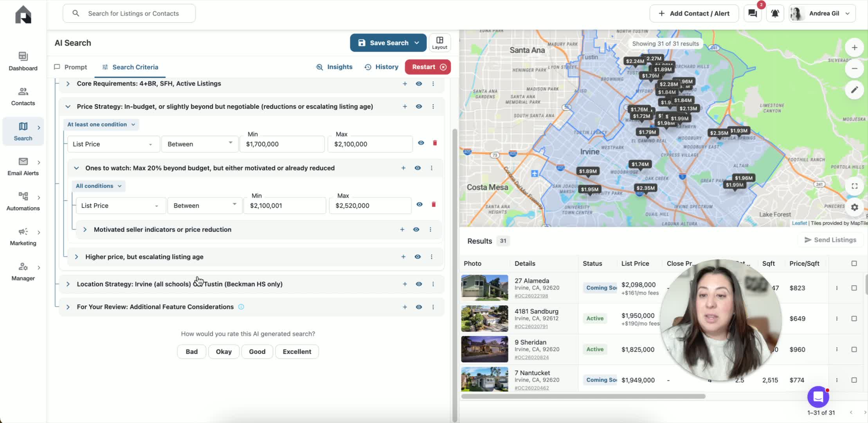
Task: Open Email Alerts in the sidebar
Action: click(x=23, y=166)
